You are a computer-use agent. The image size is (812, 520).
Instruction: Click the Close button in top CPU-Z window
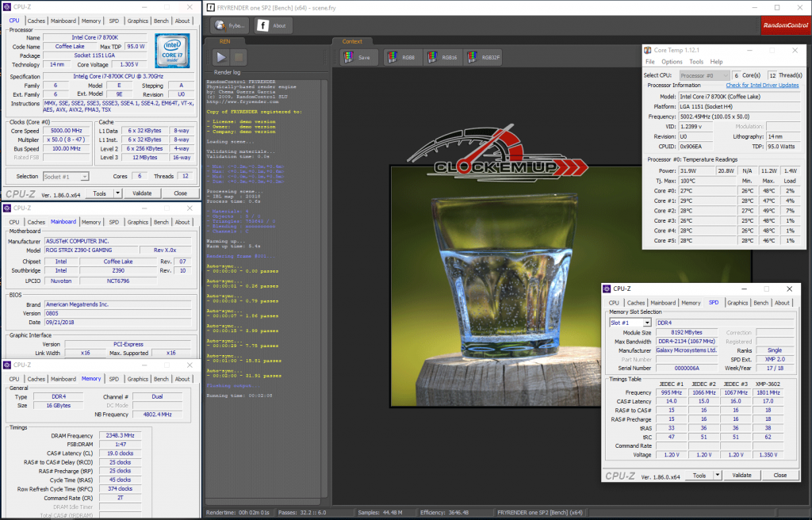point(180,193)
